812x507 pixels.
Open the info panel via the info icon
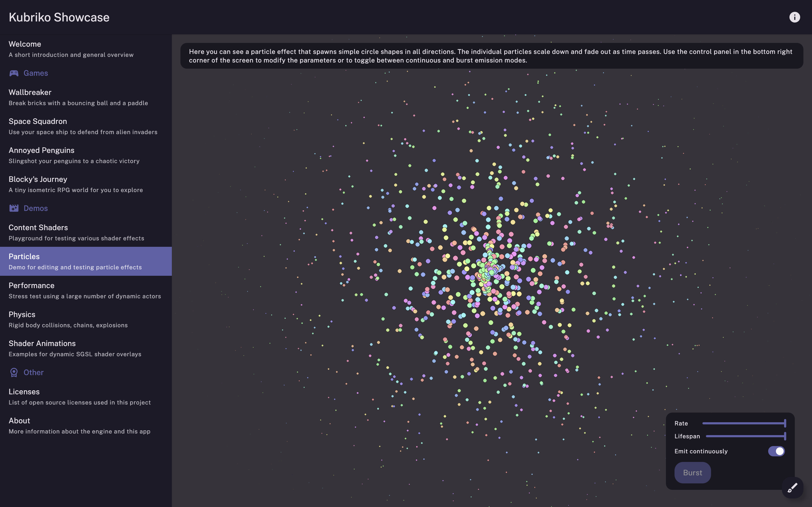[795, 17]
